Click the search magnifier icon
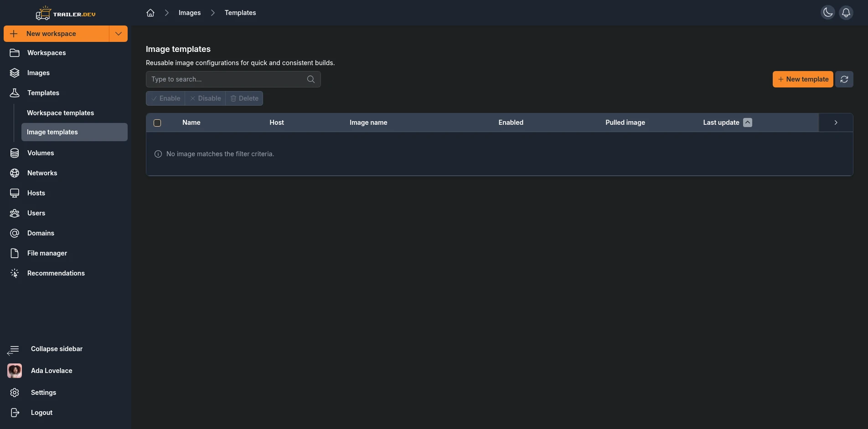This screenshot has height=429, width=868. pos(311,79)
